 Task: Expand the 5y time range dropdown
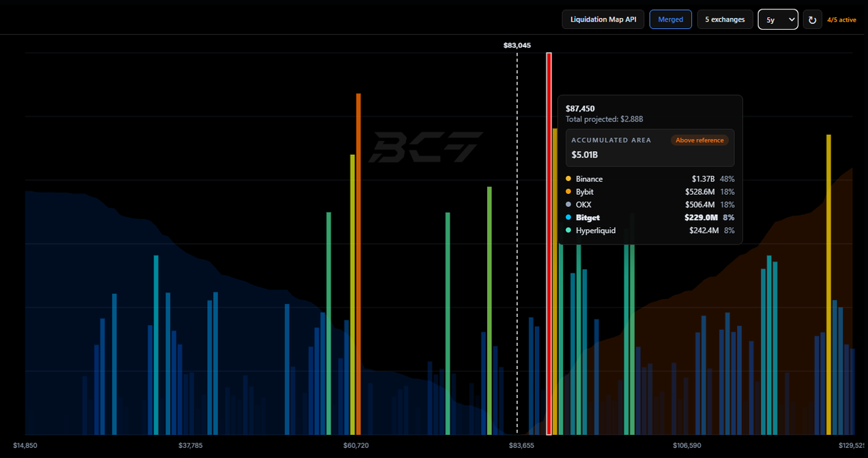[778, 20]
